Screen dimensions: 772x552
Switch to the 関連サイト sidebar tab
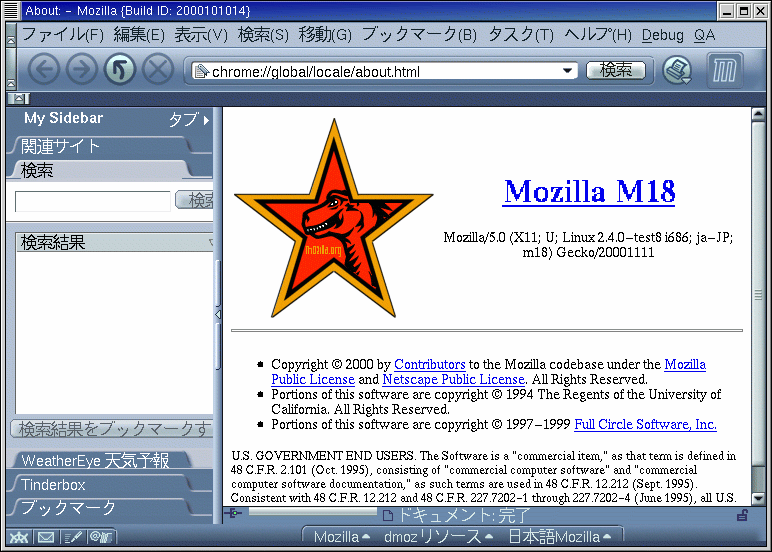point(103,146)
